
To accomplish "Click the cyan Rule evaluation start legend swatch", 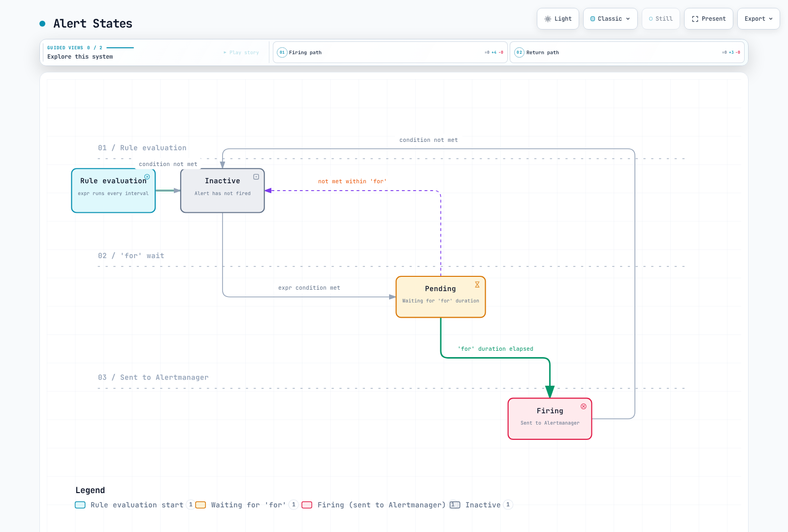I will pos(80,505).
